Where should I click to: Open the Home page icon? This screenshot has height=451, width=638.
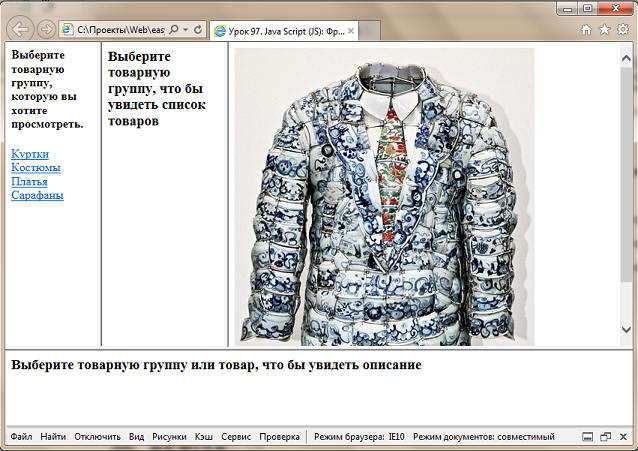pyautogui.click(x=587, y=30)
